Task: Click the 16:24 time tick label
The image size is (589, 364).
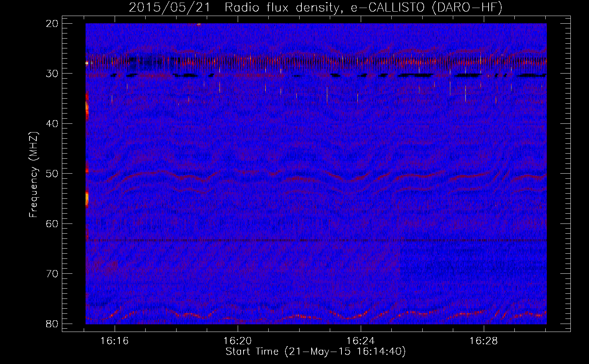Action: click(x=361, y=341)
